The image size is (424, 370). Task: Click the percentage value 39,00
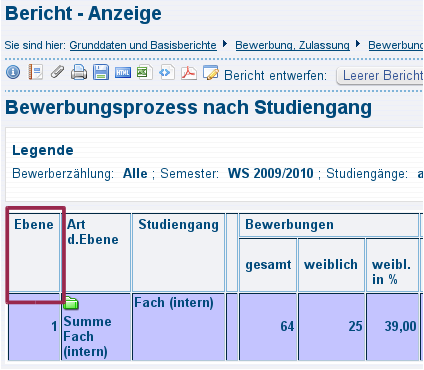click(400, 326)
